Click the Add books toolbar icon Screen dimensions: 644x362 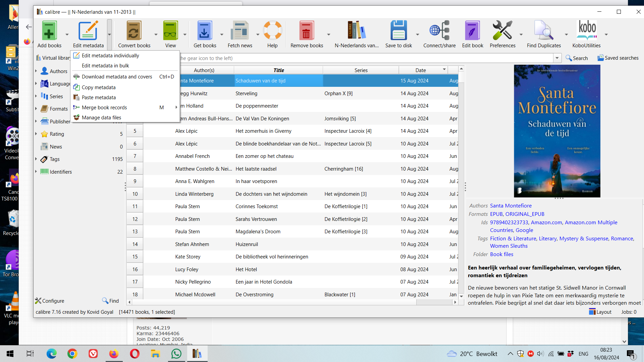[49, 31]
